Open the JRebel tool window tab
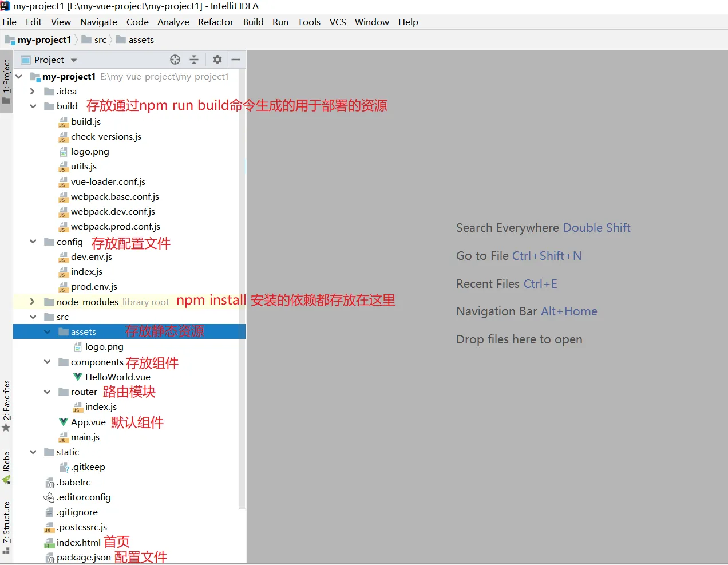This screenshot has width=728, height=565. pyautogui.click(x=6, y=467)
